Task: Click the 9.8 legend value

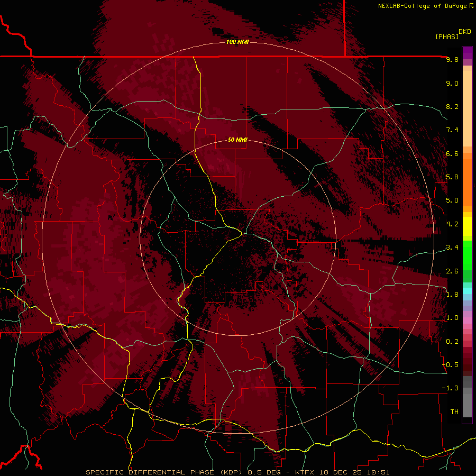Action: pyautogui.click(x=452, y=59)
